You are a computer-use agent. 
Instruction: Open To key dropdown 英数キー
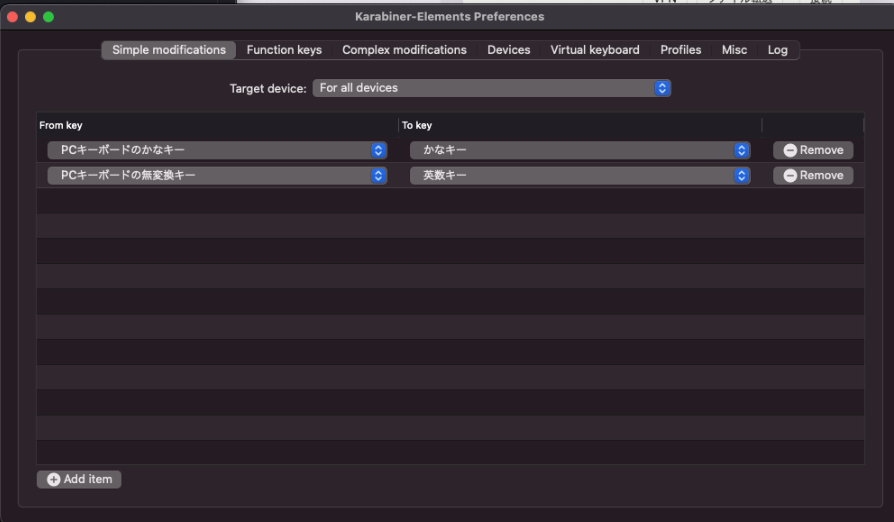point(580,176)
